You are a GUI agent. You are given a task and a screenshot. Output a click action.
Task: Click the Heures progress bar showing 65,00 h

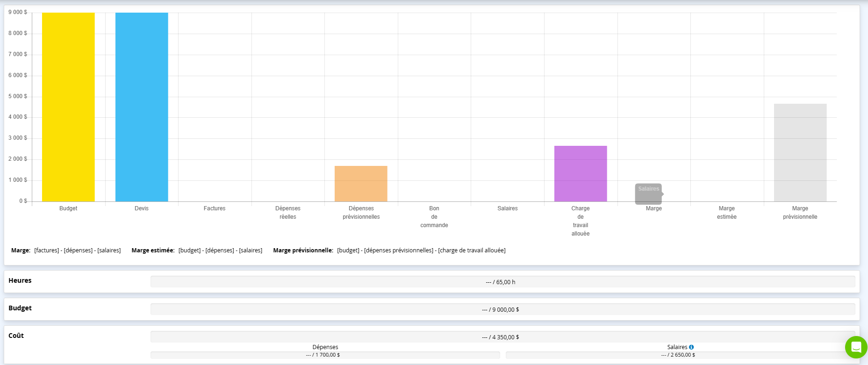[502, 282]
